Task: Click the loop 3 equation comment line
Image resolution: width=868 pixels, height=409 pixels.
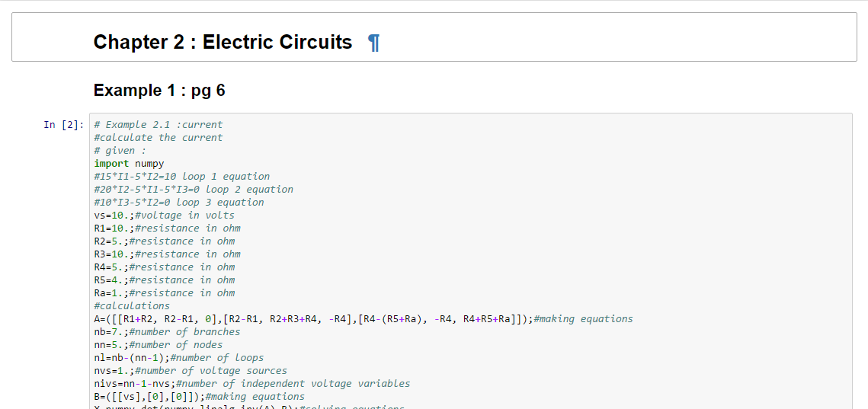Action: 178,203
